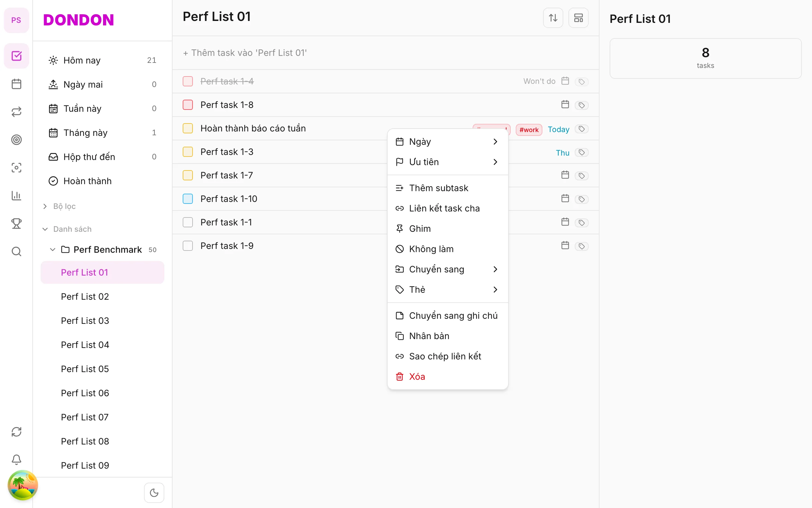
Task: Choose Sao chép liên kết
Action: (x=447, y=356)
